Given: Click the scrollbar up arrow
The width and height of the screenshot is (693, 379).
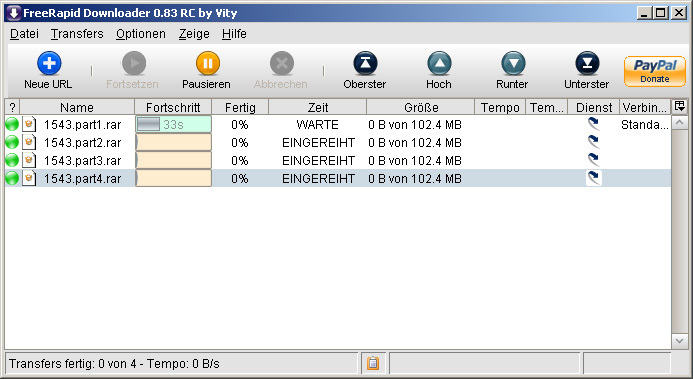Looking at the screenshot, I should (679, 122).
